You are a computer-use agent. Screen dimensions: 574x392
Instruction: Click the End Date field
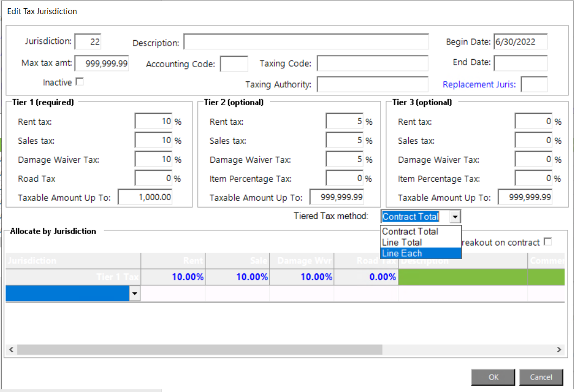520,62
